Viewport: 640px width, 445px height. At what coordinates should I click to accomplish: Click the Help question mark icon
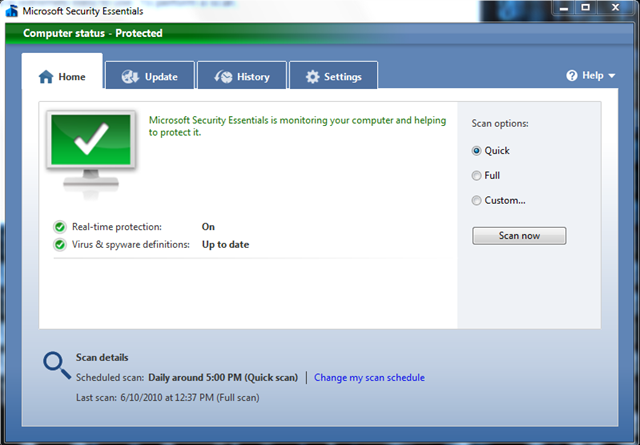572,76
